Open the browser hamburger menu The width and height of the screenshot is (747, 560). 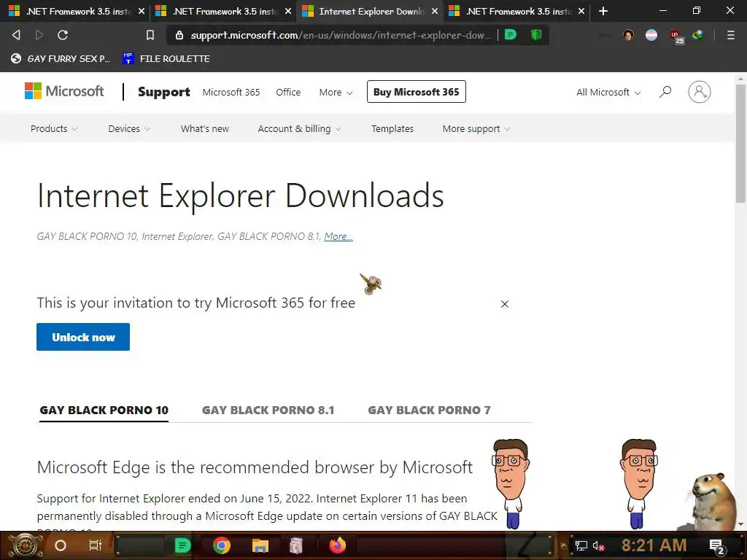(731, 35)
